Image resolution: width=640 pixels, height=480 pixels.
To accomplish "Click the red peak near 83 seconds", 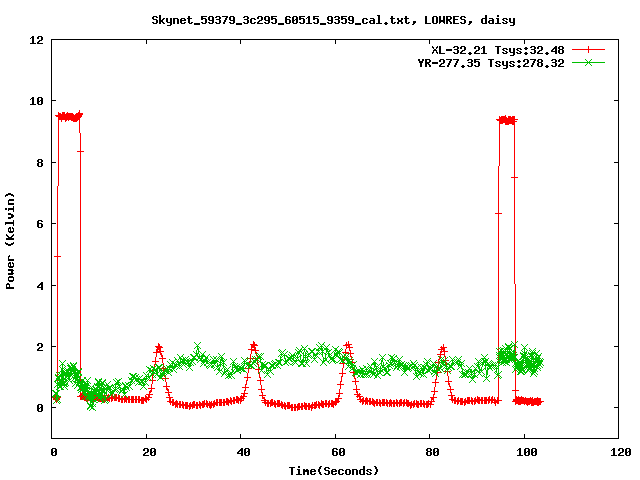I will (x=443, y=349).
